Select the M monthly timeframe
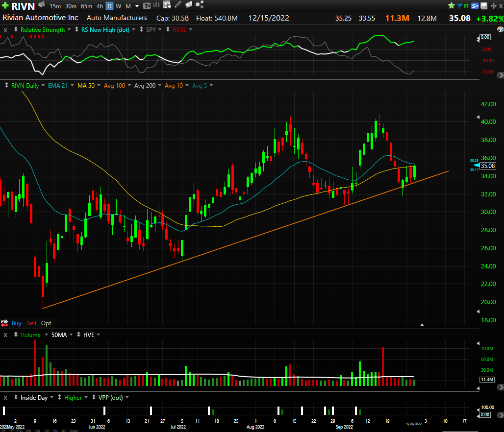The width and height of the screenshot is (504, 432). (128, 6)
